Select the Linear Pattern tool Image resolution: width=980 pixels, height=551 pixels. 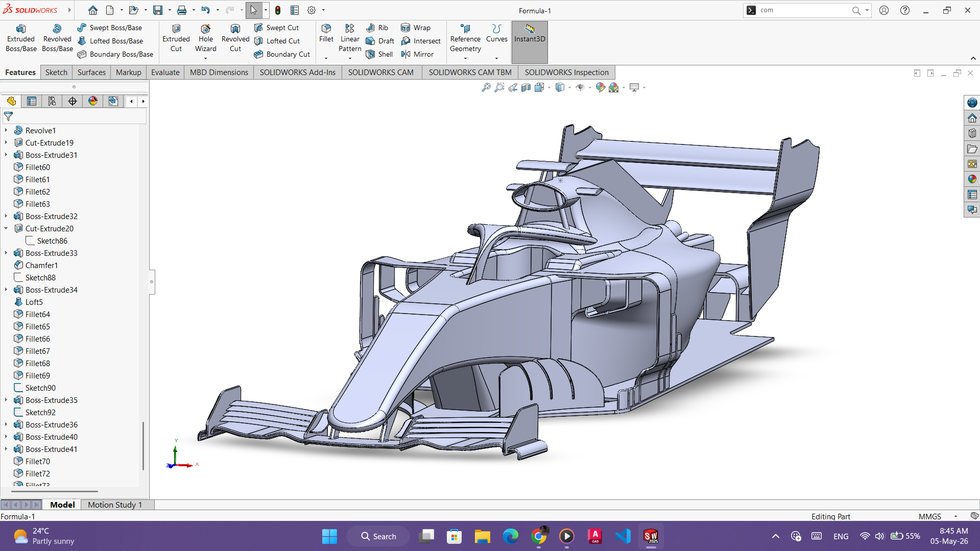(x=350, y=38)
